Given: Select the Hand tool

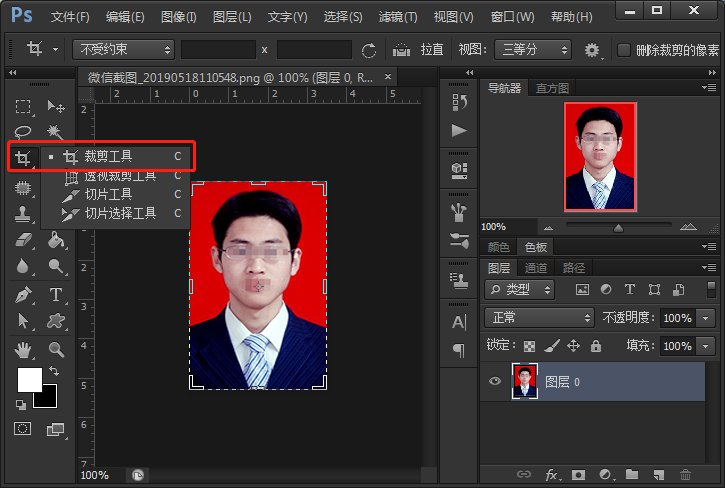Looking at the screenshot, I should 23,350.
